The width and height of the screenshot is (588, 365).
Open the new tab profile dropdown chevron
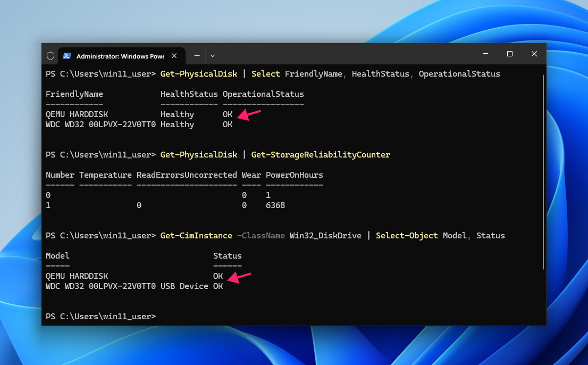pyautogui.click(x=213, y=56)
